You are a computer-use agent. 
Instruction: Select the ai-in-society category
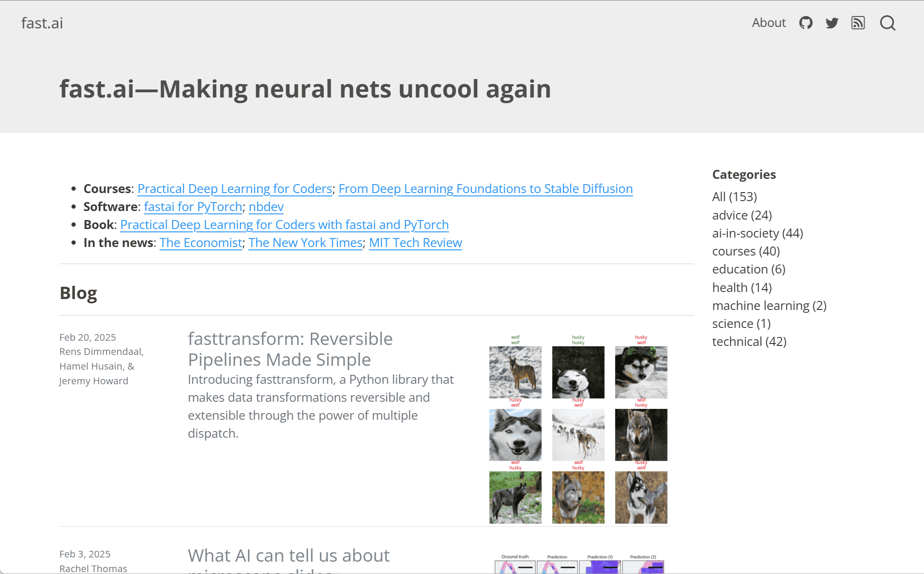[x=757, y=233]
